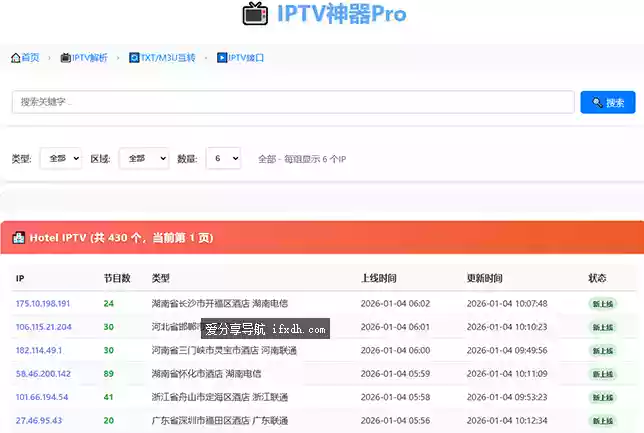
Task: Click 湖南省怀化市酒店 湖南电信 cell
Action: 206,374
